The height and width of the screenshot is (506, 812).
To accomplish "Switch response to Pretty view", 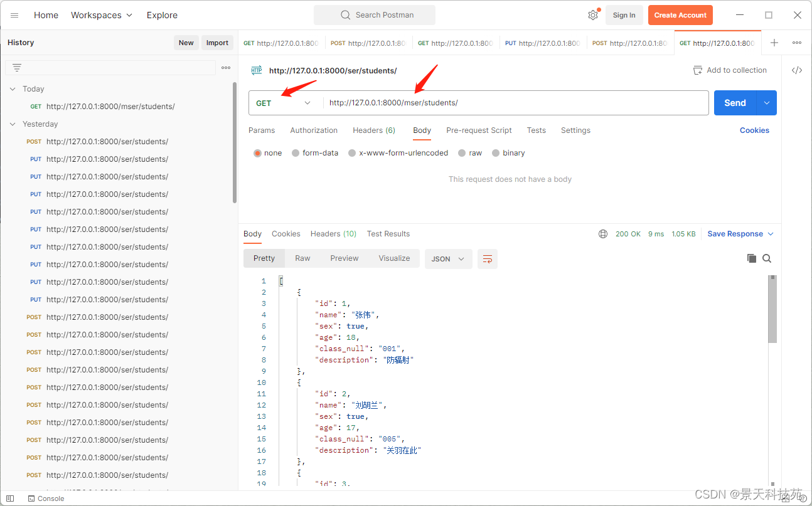I will coord(264,258).
